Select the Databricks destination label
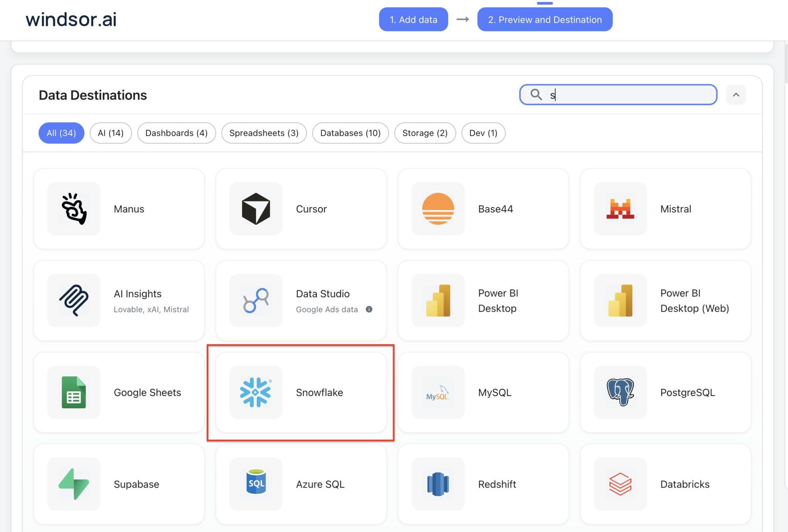788x532 pixels. tap(685, 484)
